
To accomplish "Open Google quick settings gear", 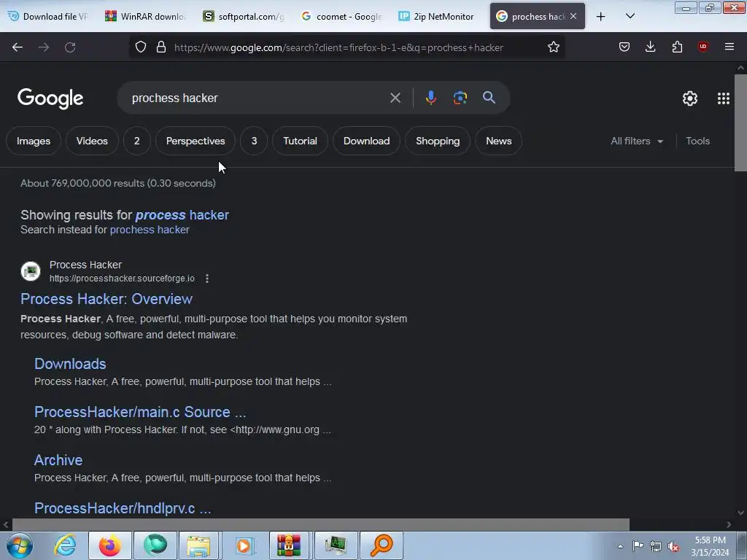I will click(x=690, y=98).
